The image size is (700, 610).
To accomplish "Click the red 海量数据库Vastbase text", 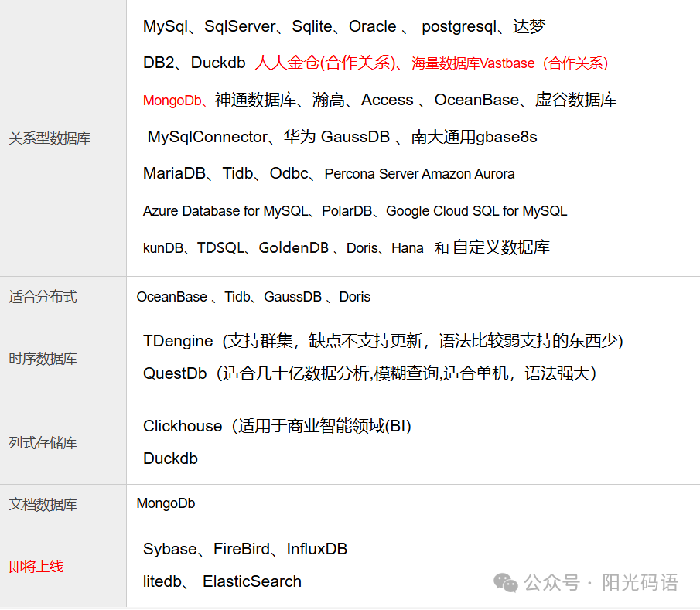I will click(473, 63).
